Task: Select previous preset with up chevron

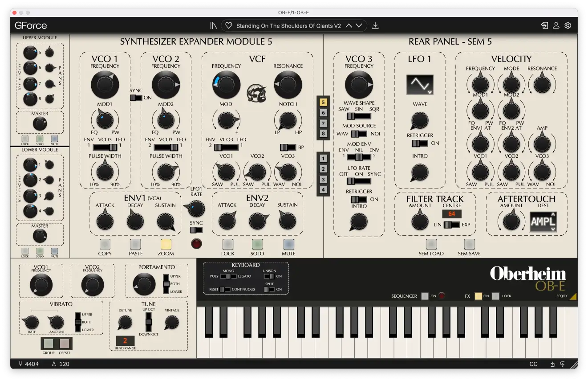Action: point(349,25)
